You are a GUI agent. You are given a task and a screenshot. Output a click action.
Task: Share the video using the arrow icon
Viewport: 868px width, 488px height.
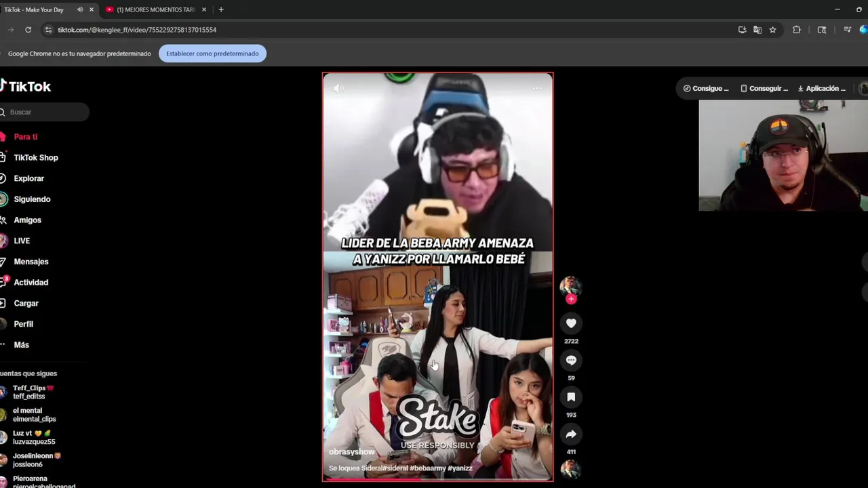[x=571, y=434]
